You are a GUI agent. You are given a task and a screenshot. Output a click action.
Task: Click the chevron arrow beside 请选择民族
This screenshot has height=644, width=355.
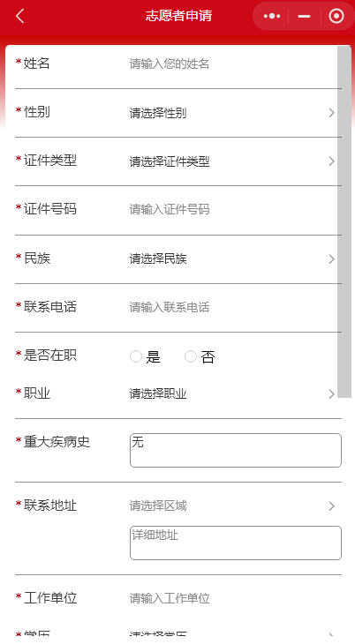(x=331, y=258)
